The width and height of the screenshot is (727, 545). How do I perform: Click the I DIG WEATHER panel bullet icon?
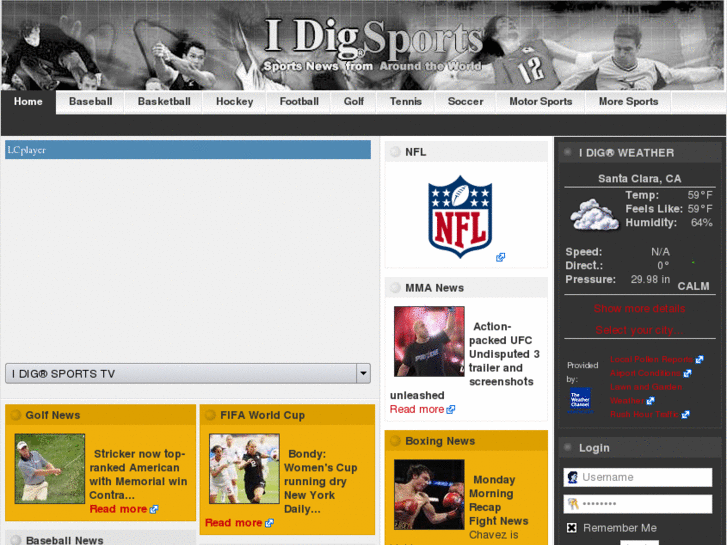point(568,152)
